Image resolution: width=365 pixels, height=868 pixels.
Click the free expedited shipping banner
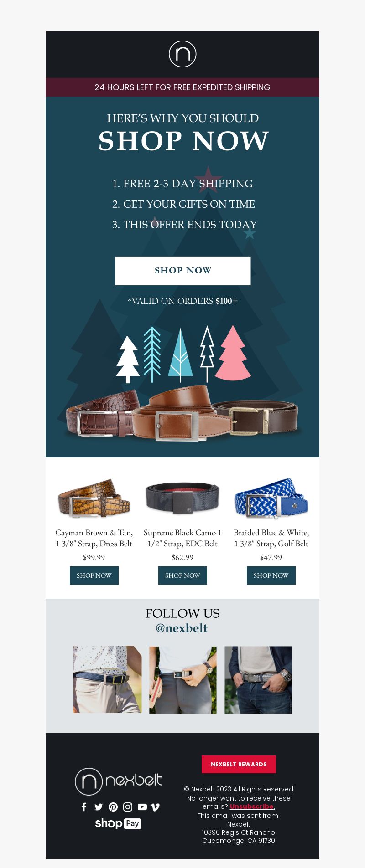point(182,87)
